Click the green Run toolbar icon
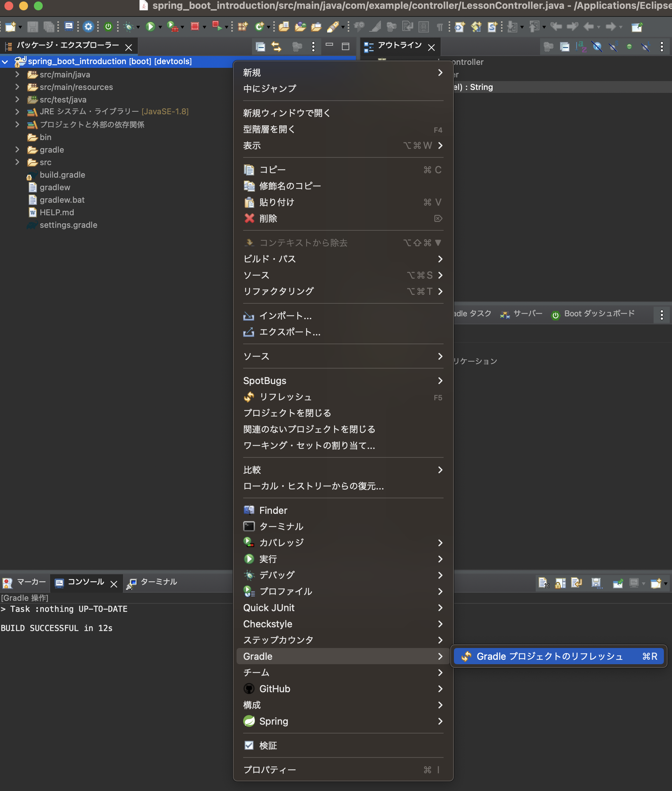The width and height of the screenshot is (672, 791). (x=150, y=27)
